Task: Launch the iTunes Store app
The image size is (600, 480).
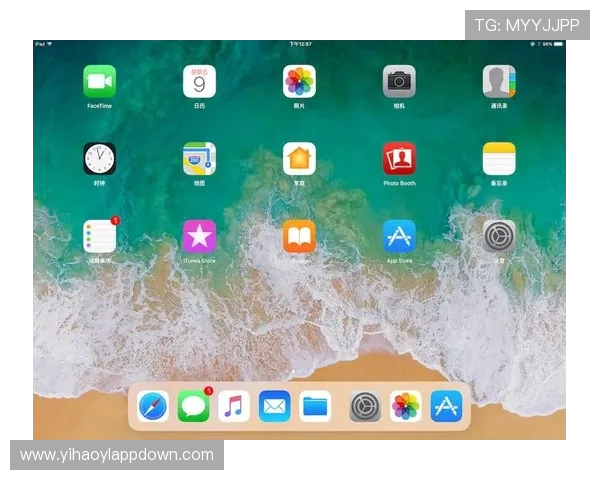Action: coord(199,237)
